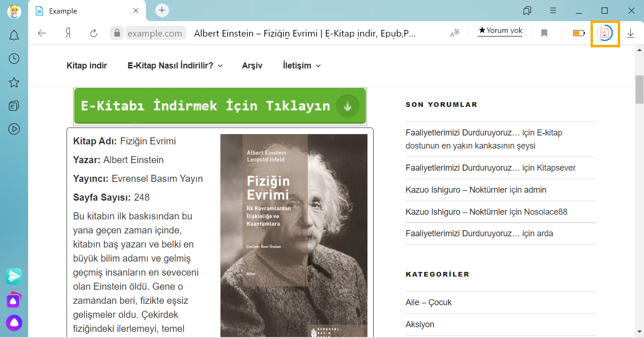Open the comment link by Kitapsever
This screenshot has width=644, height=338.
pos(490,168)
